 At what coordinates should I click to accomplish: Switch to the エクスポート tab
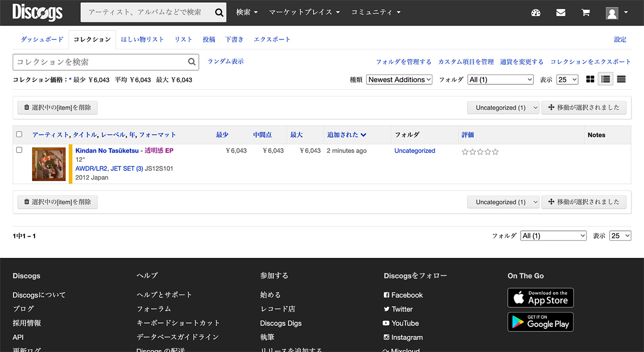pyautogui.click(x=272, y=39)
